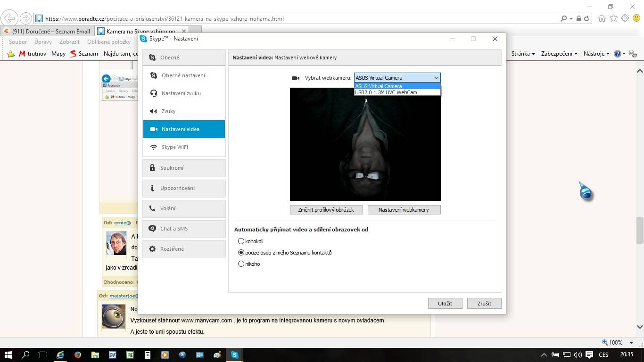Launch Firefox from the taskbar
The width and height of the screenshot is (644, 362).
pyautogui.click(x=78, y=354)
